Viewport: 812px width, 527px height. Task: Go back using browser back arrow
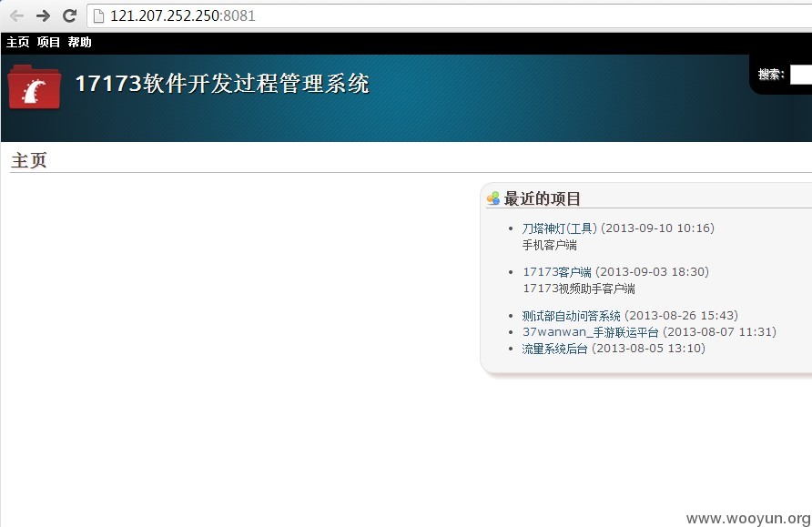tap(16, 16)
